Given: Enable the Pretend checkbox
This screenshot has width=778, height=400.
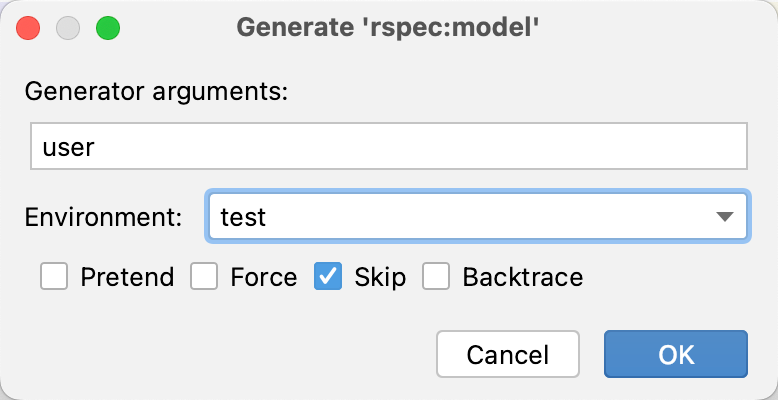Looking at the screenshot, I should [53, 276].
